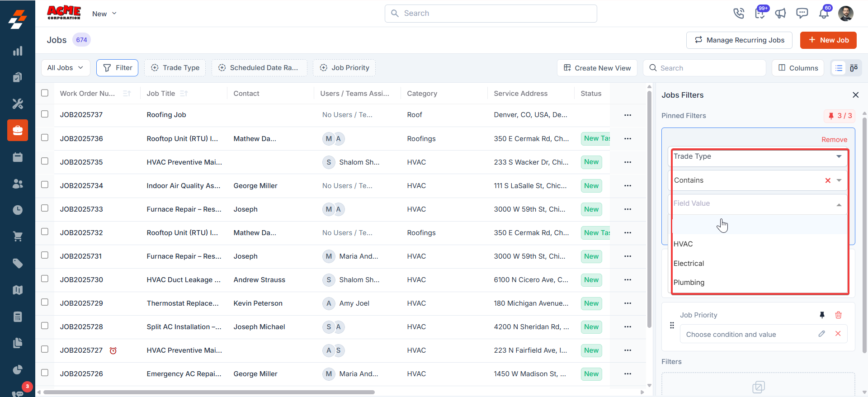868x397 pixels.
Task: Click the horizontal table scrollbar
Action: tap(209, 392)
